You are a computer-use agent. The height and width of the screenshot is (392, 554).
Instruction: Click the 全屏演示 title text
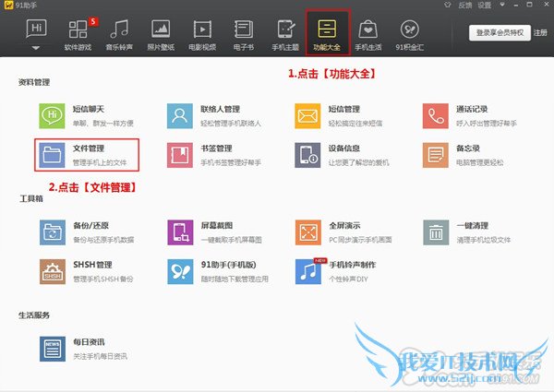pyautogui.click(x=344, y=225)
